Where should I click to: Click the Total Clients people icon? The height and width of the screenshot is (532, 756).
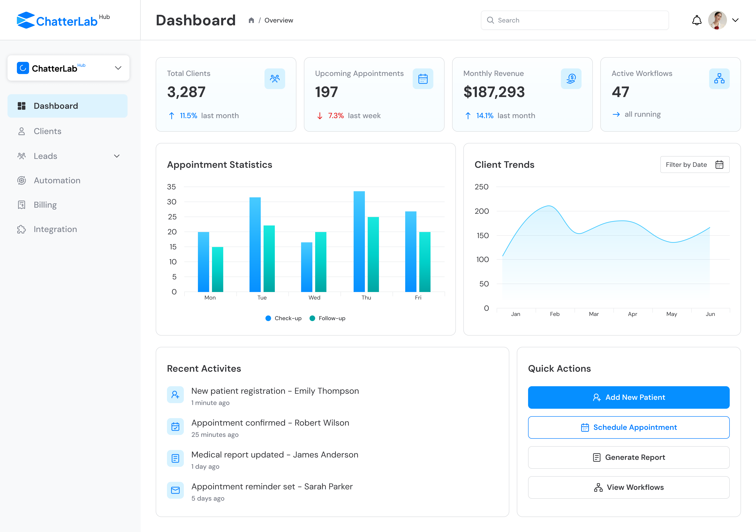275,79
